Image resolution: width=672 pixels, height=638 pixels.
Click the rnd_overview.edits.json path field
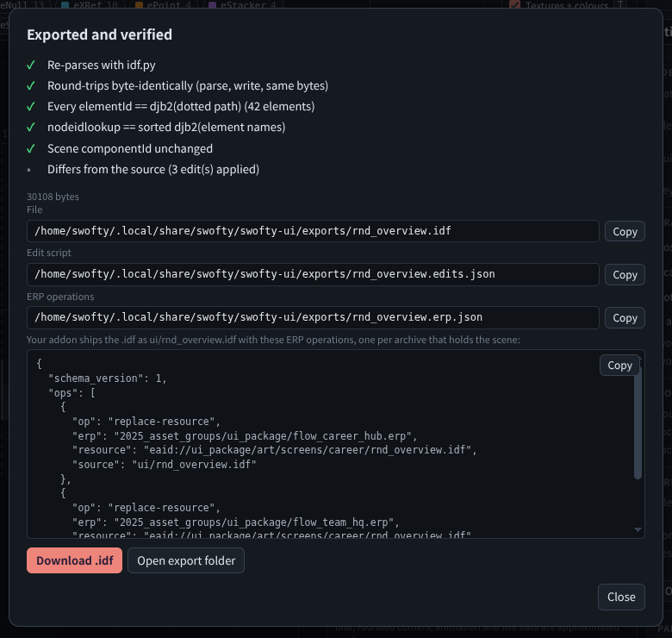(313, 274)
